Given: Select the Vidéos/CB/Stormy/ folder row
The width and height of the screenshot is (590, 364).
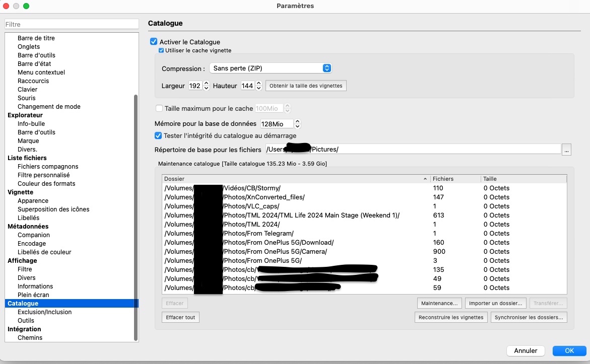Looking at the screenshot, I should (x=364, y=188).
